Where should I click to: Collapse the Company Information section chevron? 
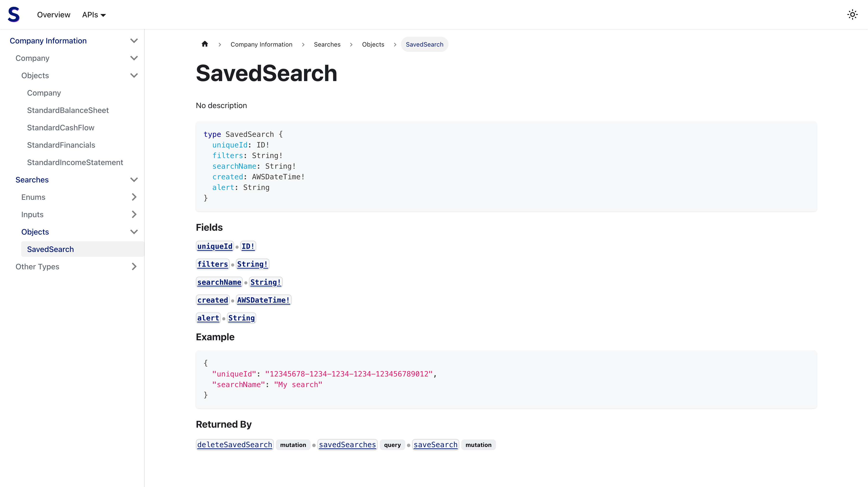(134, 41)
